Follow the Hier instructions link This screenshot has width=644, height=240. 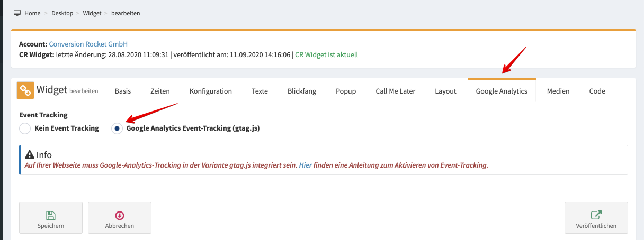point(306,165)
